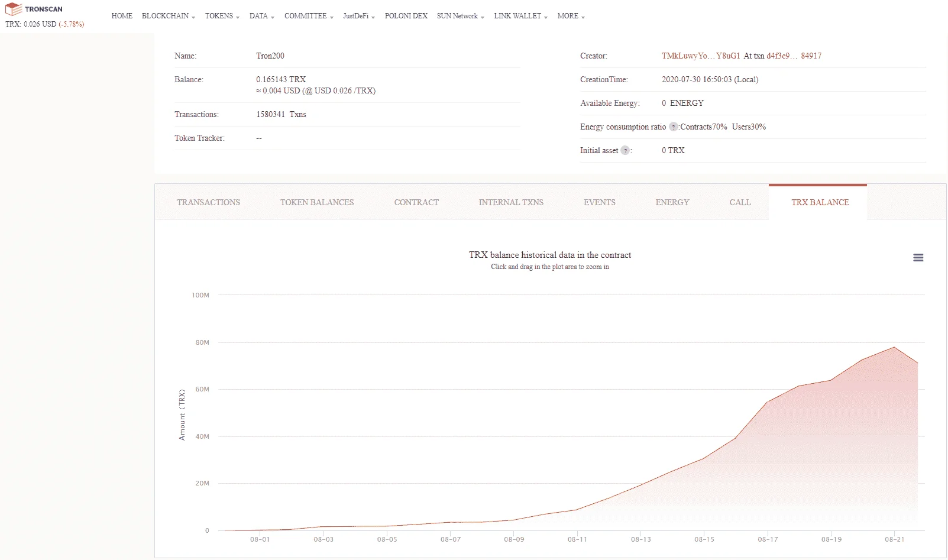948x560 pixels.
Task: Open the SUN Network dropdown
Action: click(461, 16)
